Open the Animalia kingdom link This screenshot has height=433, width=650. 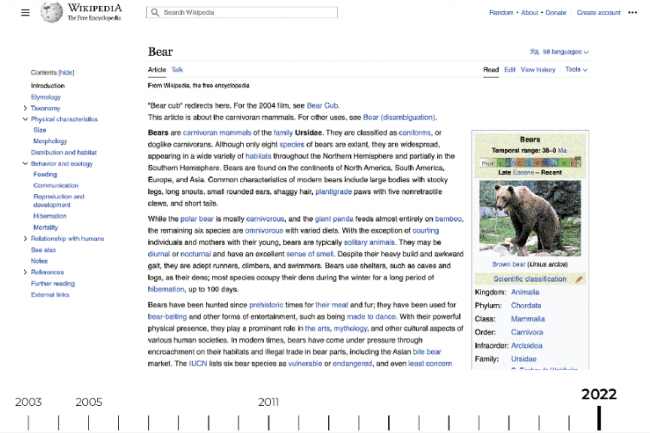click(x=525, y=292)
